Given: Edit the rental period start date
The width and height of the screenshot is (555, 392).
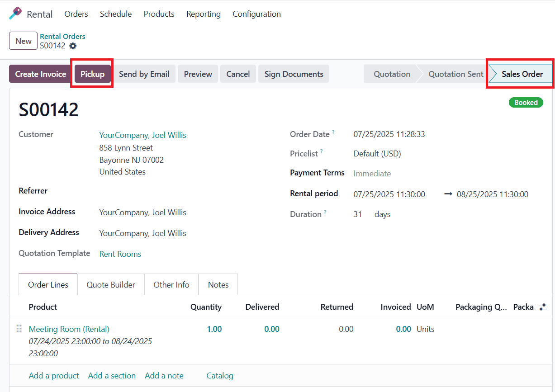Looking at the screenshot, I should tap(389, 194).
